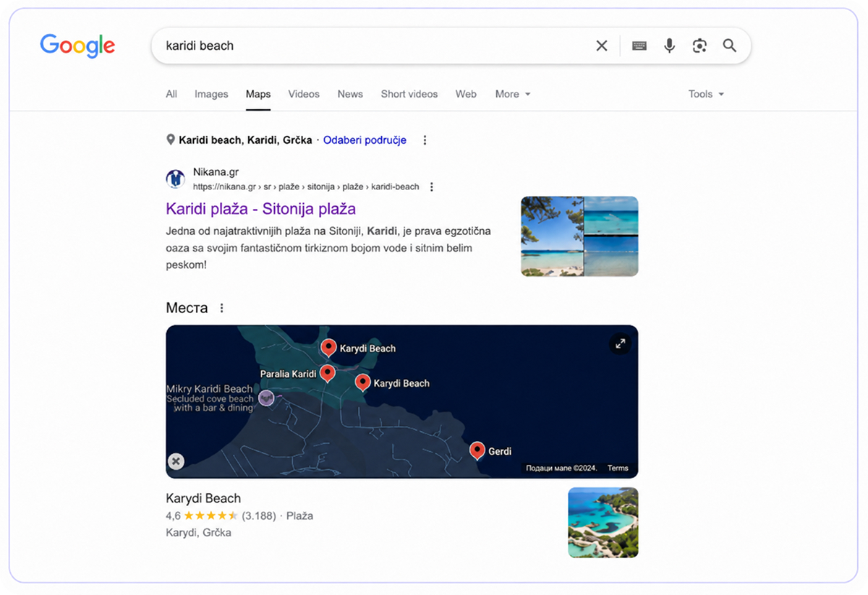Image resolution: width=868 pixels, height=595 pixels.
Task: Click the Подаци мапе ©2024 attribution
Action: click(561, 468)
